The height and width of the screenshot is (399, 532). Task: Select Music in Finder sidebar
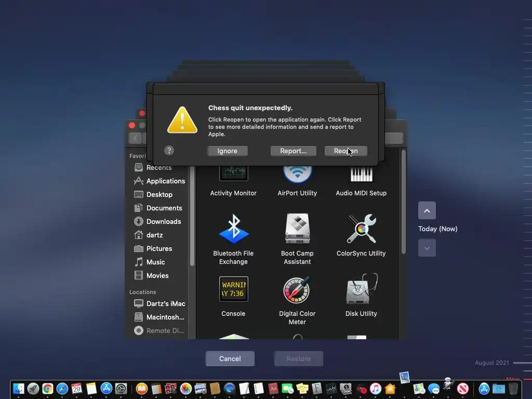tap(150, 262)
